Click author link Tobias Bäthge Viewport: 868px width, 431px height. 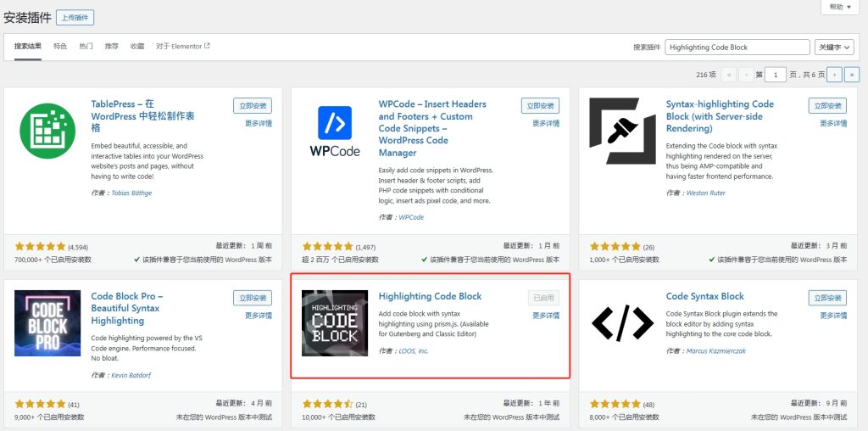(x=131, y=193)
